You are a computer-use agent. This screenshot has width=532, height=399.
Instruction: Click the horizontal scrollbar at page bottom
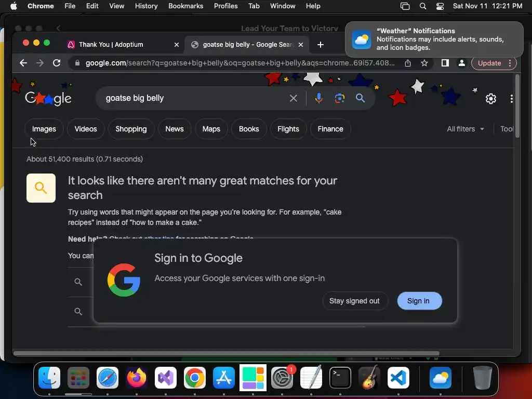coord(227,353)
